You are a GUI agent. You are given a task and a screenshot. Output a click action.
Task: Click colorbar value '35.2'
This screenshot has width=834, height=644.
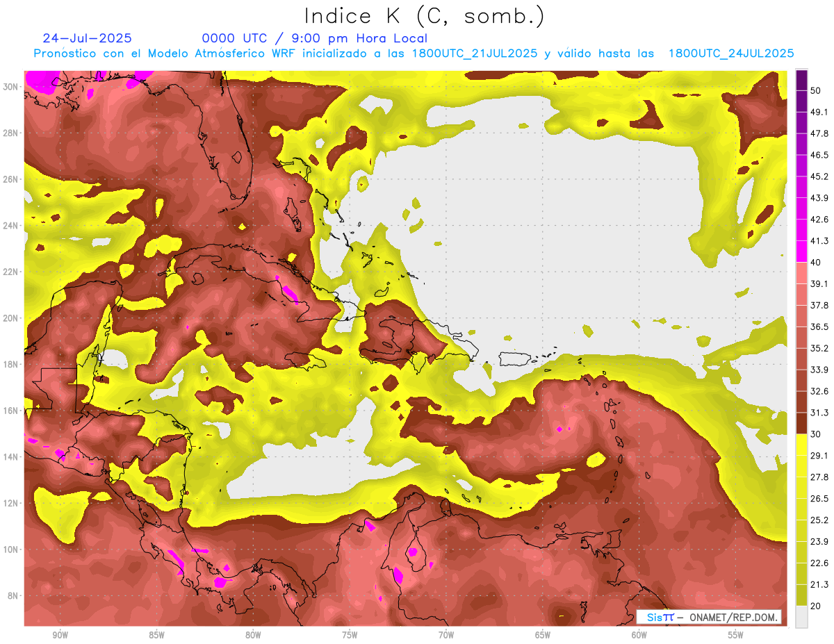819,348
